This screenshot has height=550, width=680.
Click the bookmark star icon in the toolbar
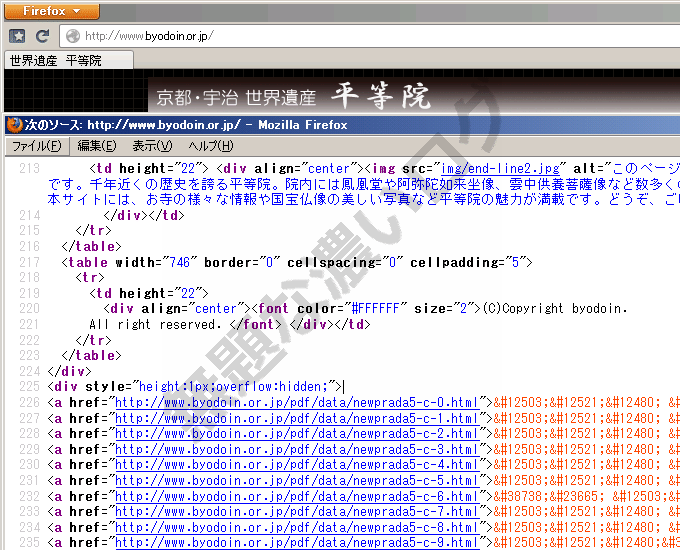[x=17, y=36]
